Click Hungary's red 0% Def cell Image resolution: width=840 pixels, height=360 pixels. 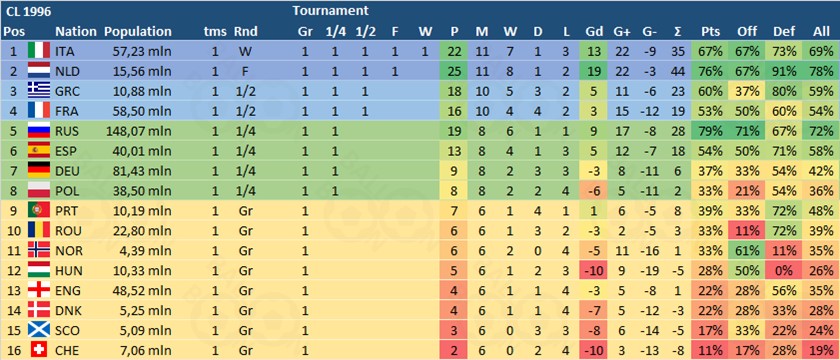pyautogui.click(x=784, y=271)
